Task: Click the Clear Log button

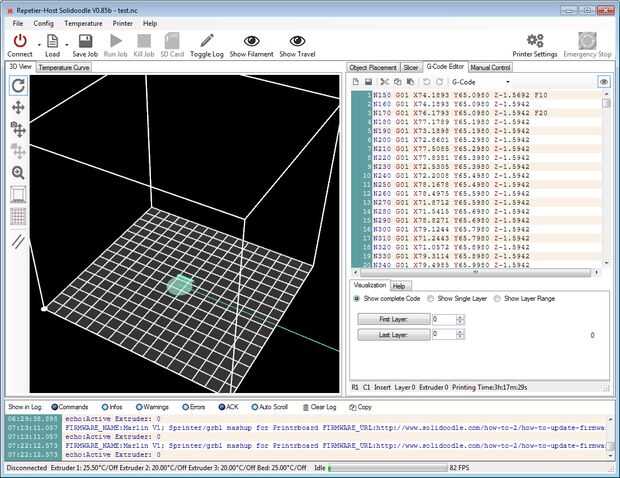Action: [320, 408]
